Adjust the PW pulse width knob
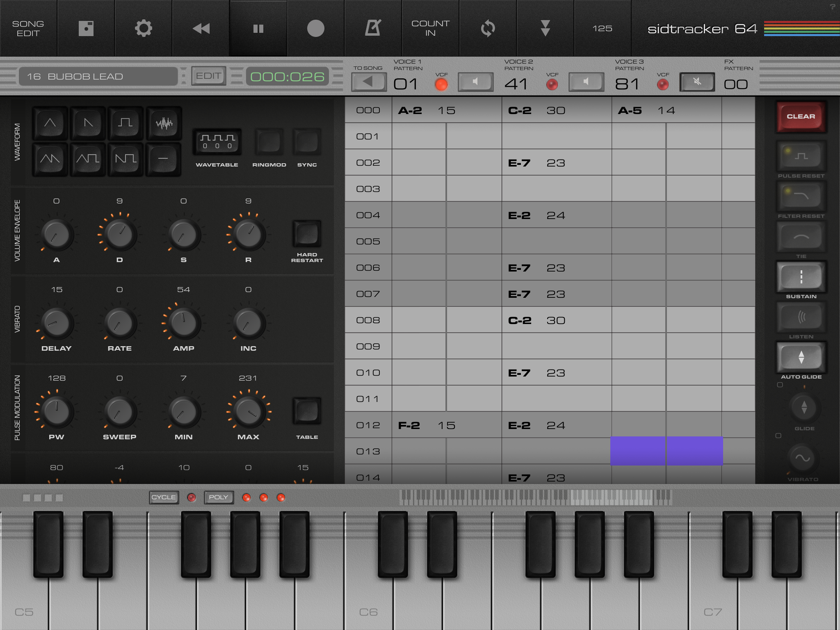Viewport: 840px width, 630px height. click(57, 412)
